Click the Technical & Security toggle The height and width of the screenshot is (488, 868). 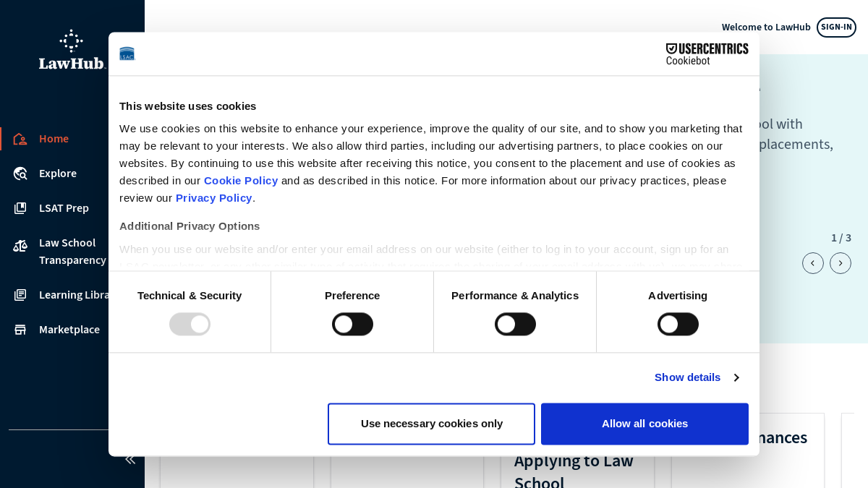[x=190, y=324]
